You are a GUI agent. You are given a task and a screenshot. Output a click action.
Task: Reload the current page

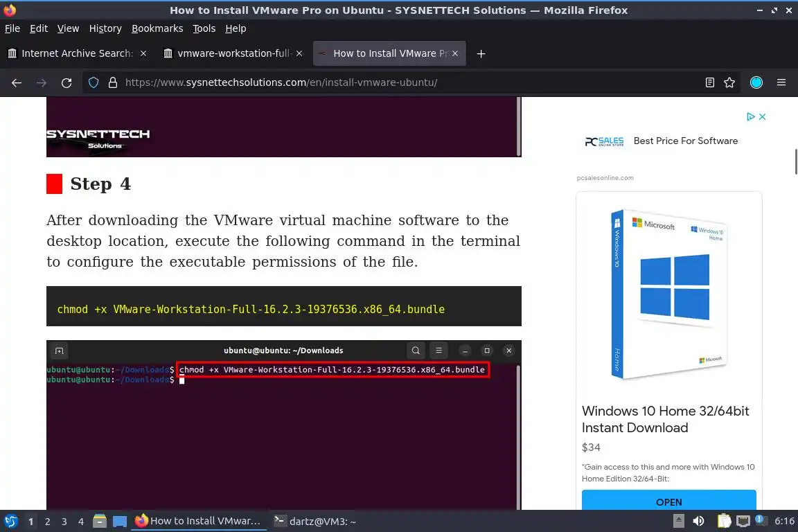66,82
